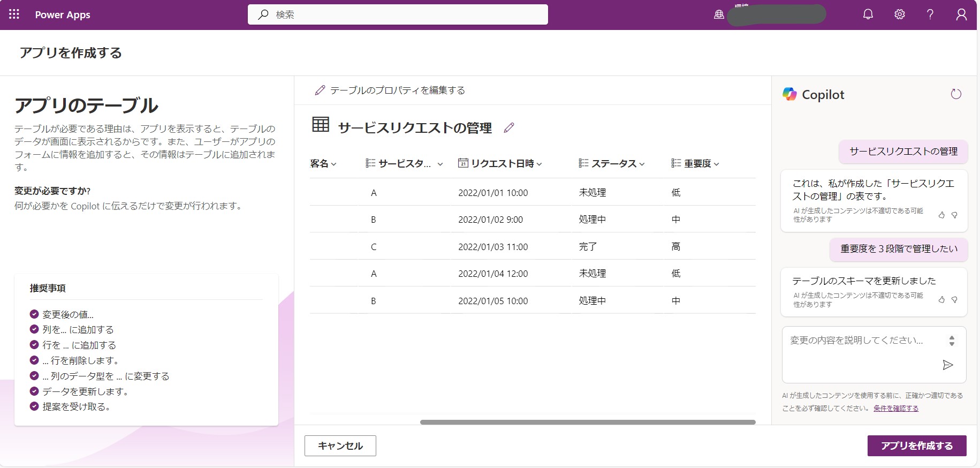The image size is (980, 468).
Task: Click the 完了 status cell
Action: click(x=588, y=246)
